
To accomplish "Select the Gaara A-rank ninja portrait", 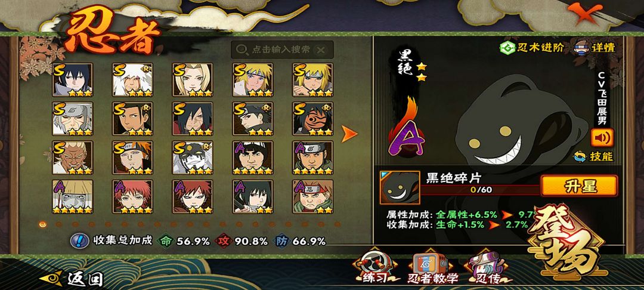I will click(192, 197).
